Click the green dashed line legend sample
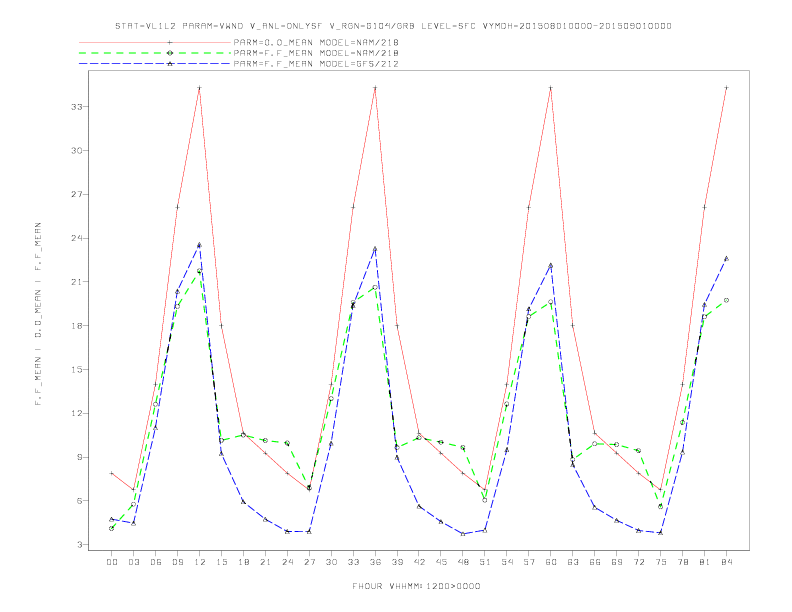The height and width of the screenshot is (612, 792). (155, 53)
